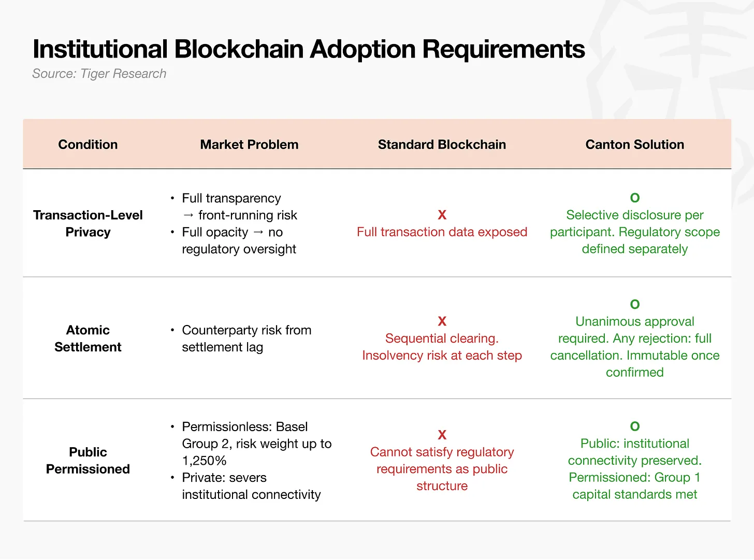Click the Atomic Settlement row label
Image resolution: width=754 pixels, height=560 pixels.
[88, 338]
